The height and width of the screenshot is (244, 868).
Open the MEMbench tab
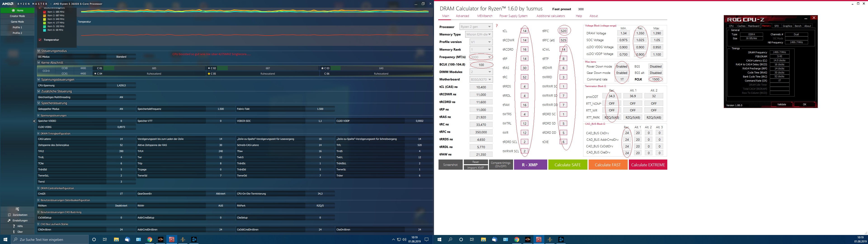coord(485,16)
